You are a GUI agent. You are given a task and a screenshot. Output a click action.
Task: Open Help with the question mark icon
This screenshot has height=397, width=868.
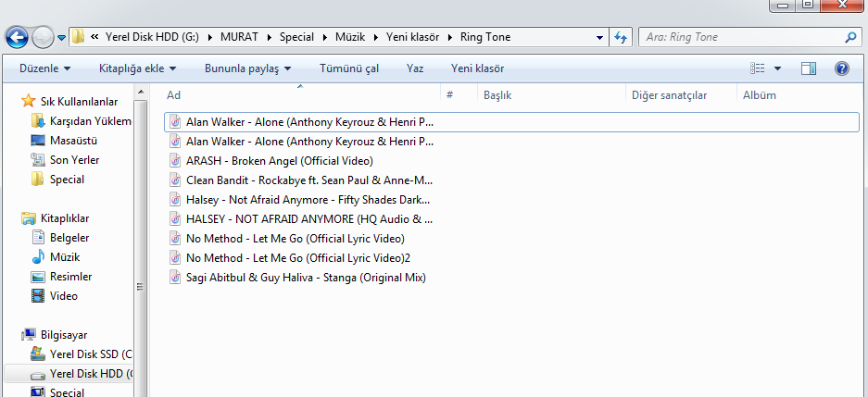[x=841, y=68]
